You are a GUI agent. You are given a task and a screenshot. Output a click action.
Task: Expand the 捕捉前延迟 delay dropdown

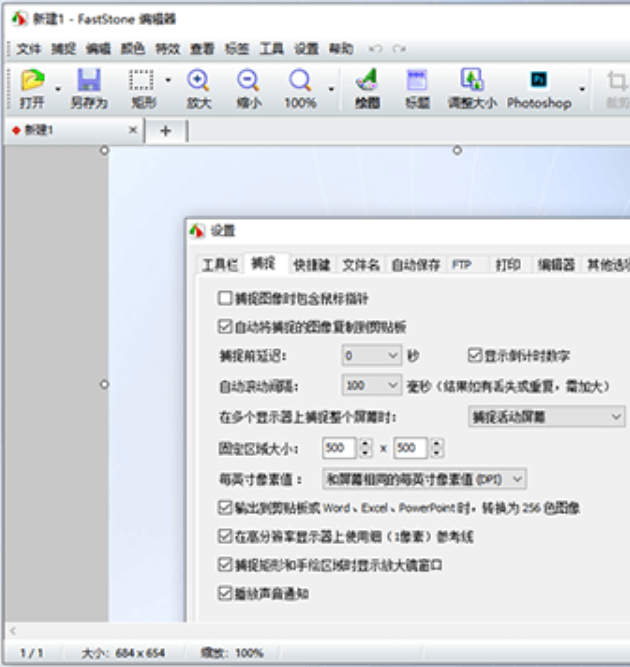point(392,355)
